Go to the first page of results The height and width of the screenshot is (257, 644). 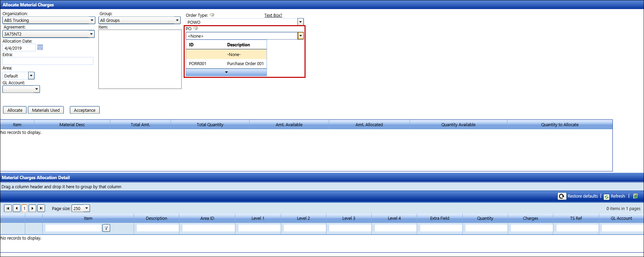tap(8, 208)
